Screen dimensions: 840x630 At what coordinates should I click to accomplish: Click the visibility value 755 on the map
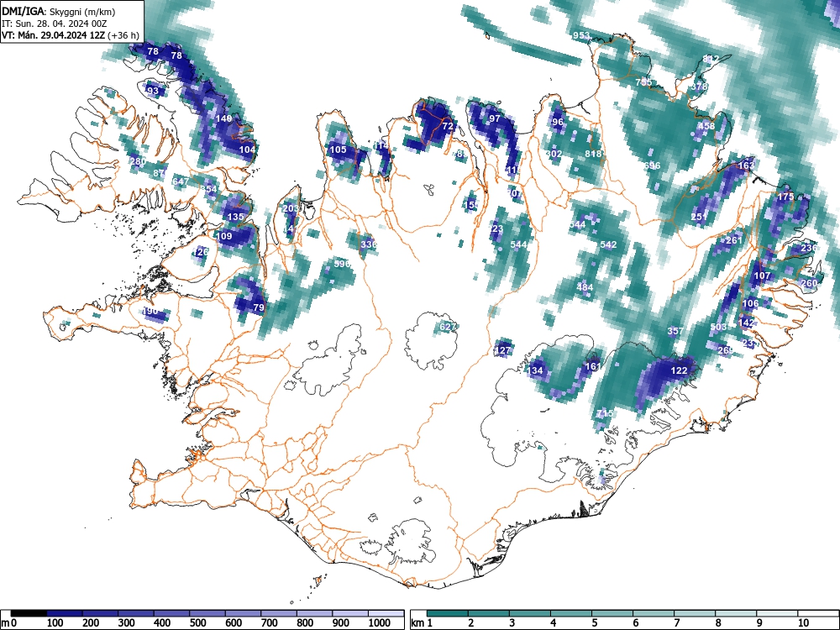click(x=644, y=82)
